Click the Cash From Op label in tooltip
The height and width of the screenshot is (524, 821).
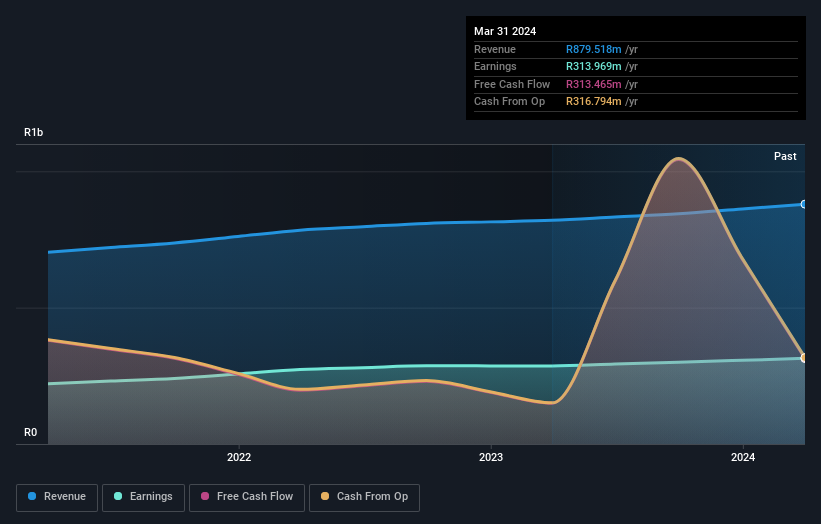pyautogui.click(x=509, y=102)
